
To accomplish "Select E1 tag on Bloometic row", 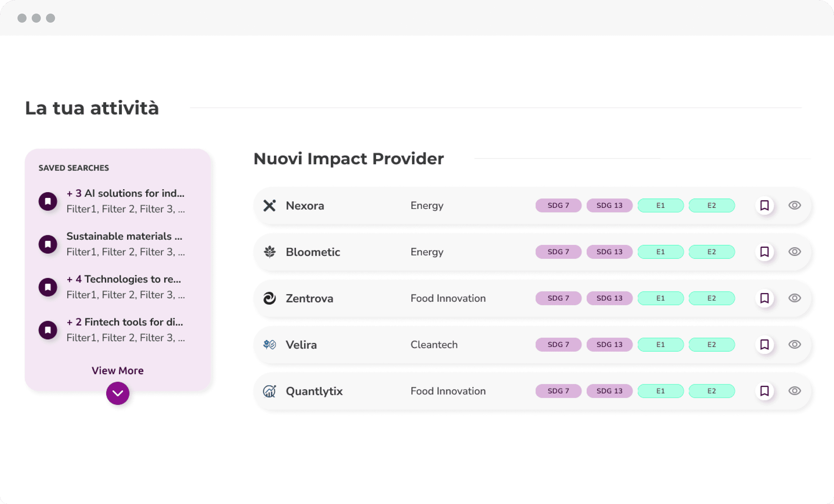I will [660, 252].
